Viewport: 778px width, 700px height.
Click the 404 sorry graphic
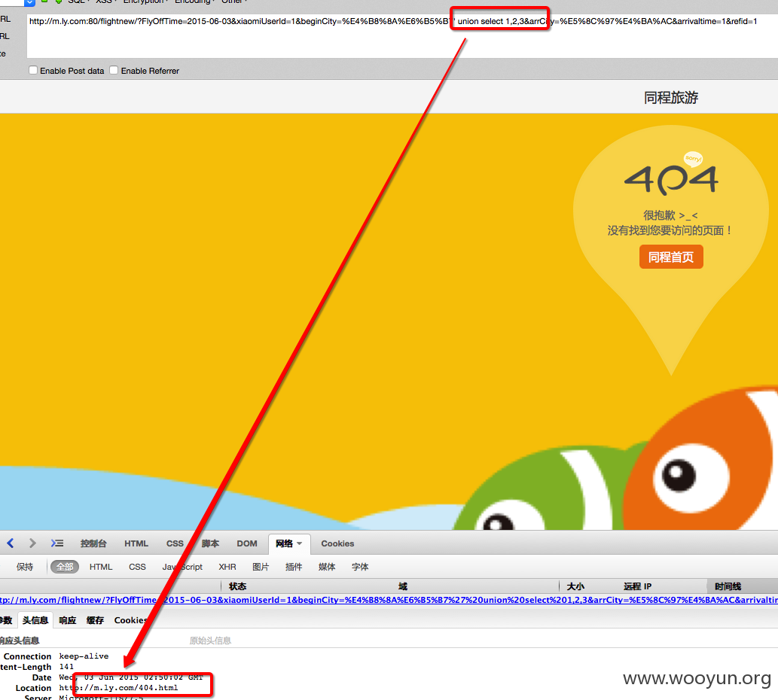pos(671,175)
